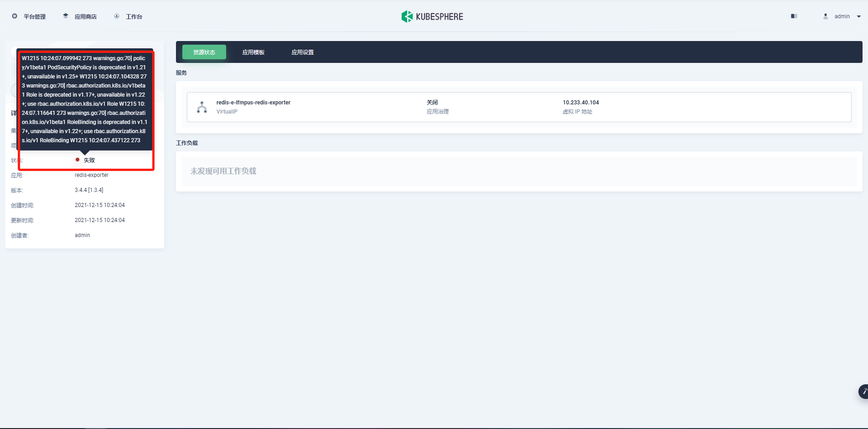
Task: Select the layered app store icon
Action: click(x=65, y=16)
